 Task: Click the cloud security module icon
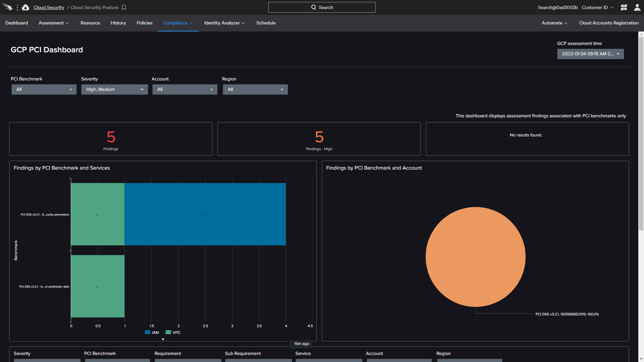click(x=25, y=7)
